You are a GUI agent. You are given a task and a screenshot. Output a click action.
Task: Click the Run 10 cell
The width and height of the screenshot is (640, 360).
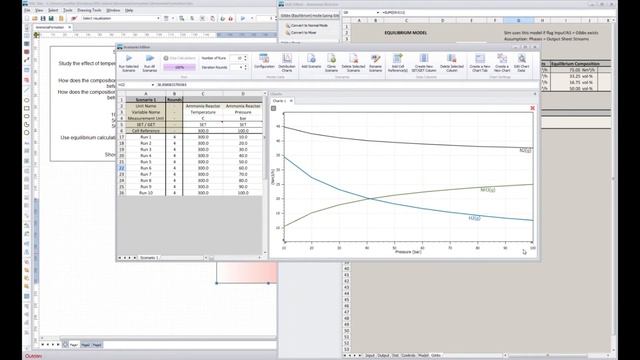146,193
